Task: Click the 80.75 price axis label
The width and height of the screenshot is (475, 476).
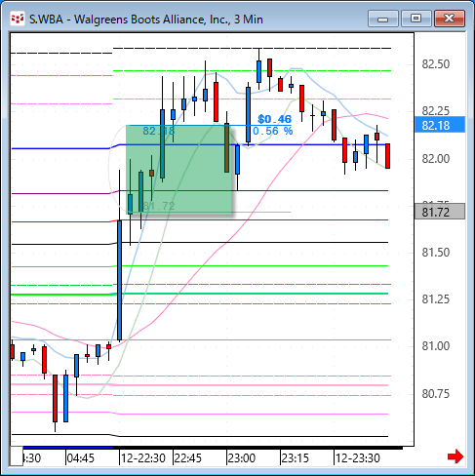Action: tap(436, 394)
